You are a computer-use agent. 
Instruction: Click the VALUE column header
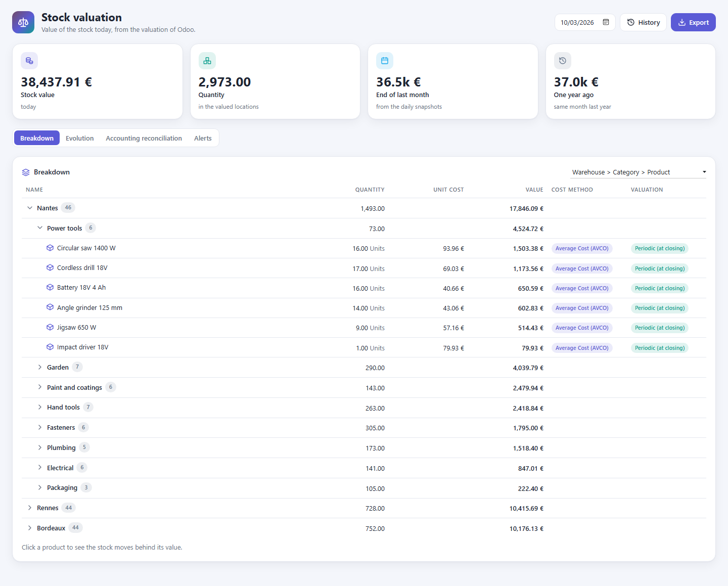tap(534, 190)
